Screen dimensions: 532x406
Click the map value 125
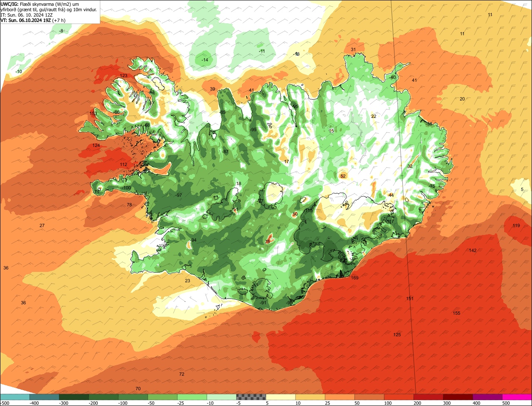coord(397,335)
